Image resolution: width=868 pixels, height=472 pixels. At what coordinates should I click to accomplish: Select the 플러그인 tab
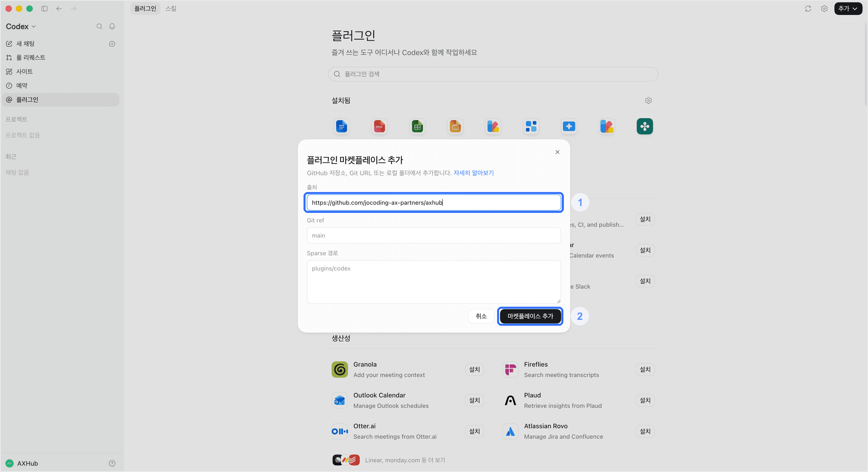click(145, 9)
